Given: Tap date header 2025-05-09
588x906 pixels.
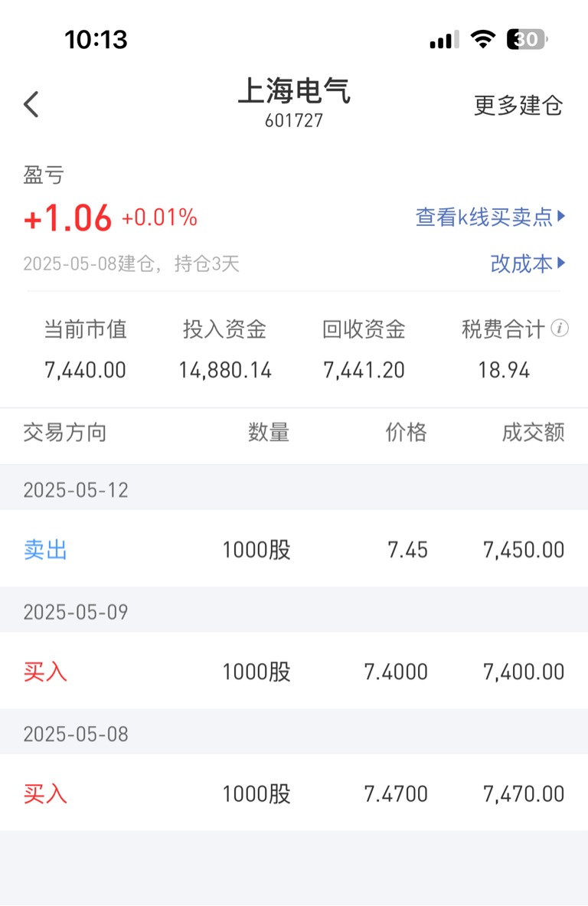Looking at the screenshot, I should (76, 613).
